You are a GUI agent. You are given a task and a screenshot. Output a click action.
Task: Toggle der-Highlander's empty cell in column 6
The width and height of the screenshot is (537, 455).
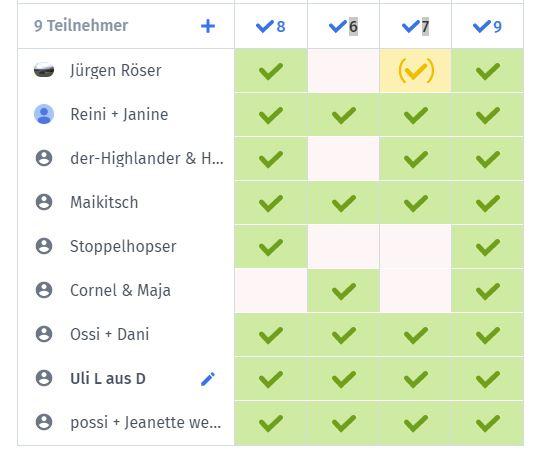point(344,158)
